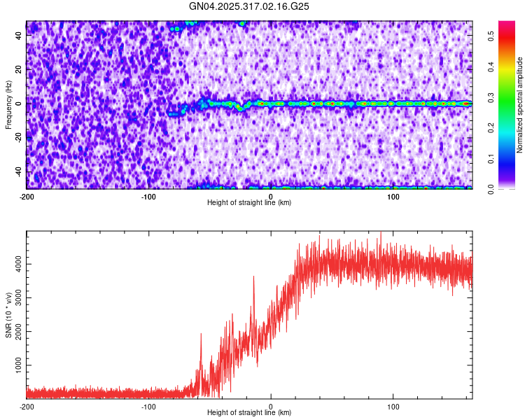
Task: Click the bright 0 Hz signal line in the spectrogram
Action: (364, 103)
